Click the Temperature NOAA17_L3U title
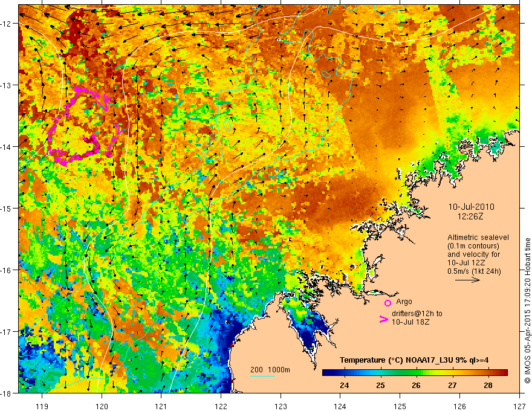Viewport: 532px width, 411px height. click(x=414, y=360)
